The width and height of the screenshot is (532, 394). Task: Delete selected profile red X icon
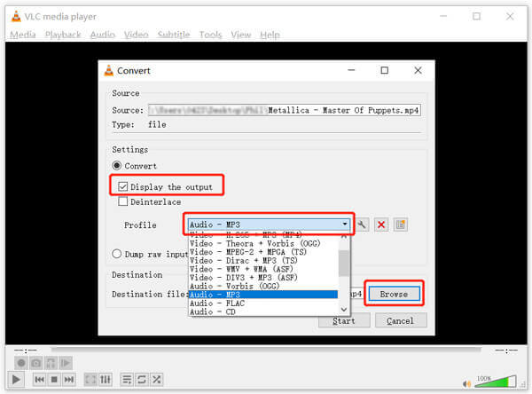pos(381,225)
